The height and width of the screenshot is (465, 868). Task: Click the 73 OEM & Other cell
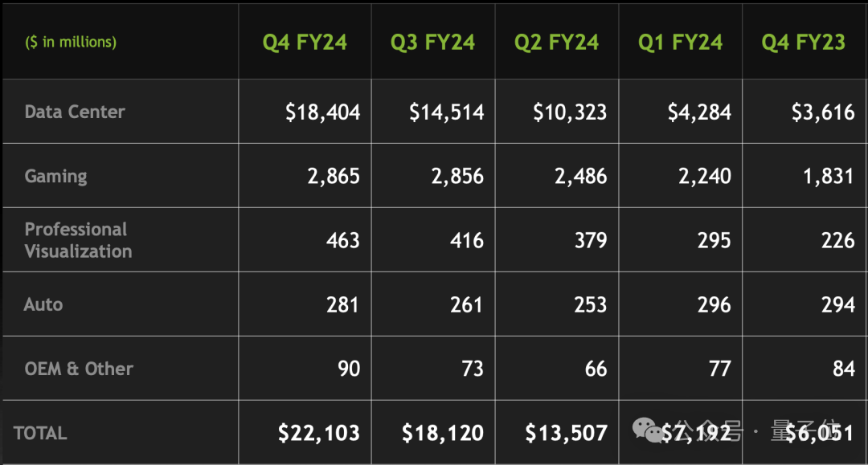pyautogui.click(x=473, y=369)
